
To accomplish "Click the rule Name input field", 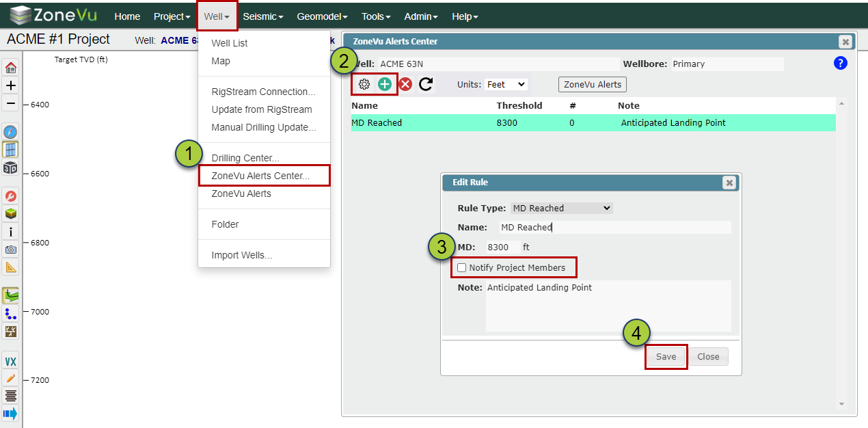I will pyautogui.click(x=614, y=227).
